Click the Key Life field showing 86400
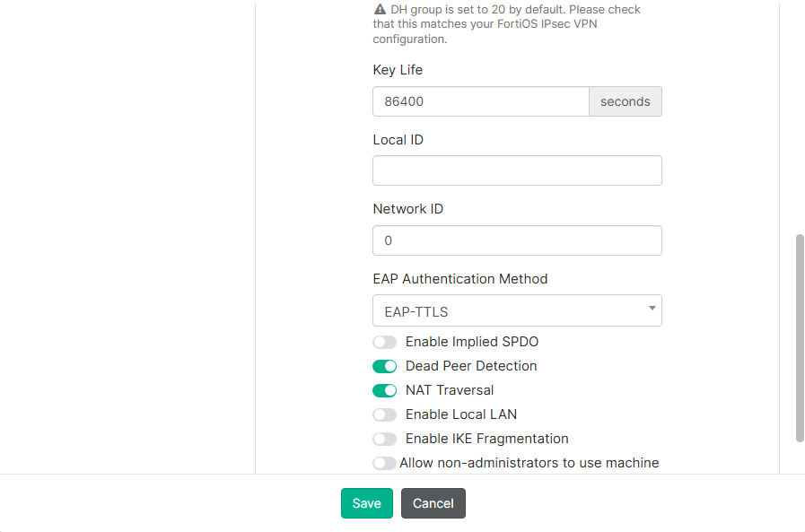 click(x=480, y=101)
